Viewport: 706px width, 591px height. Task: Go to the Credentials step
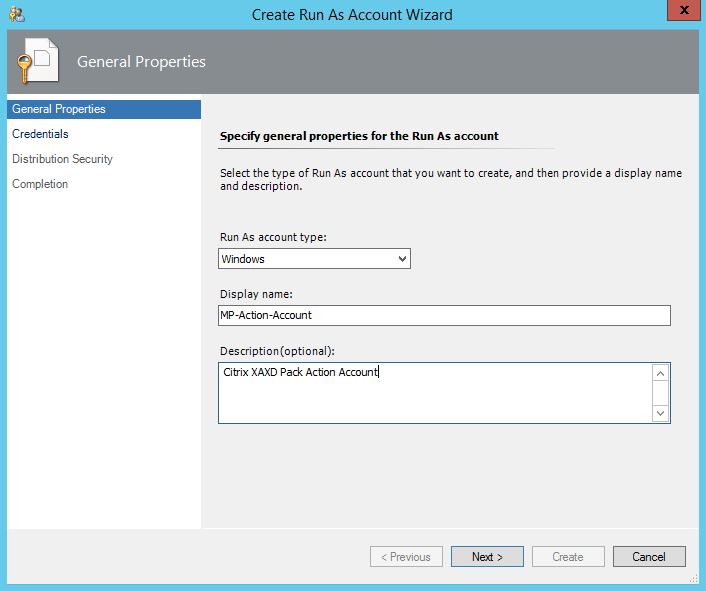coord(40,134)
